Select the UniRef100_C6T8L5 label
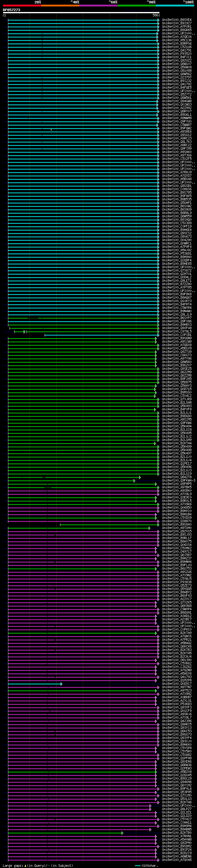 pos(176,332)
